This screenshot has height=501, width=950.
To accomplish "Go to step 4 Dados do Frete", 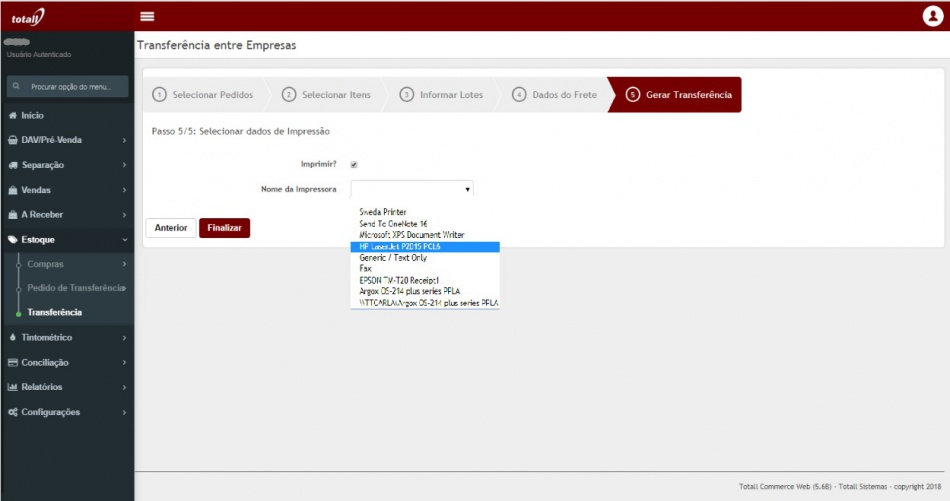I will (x=555, y=95).
